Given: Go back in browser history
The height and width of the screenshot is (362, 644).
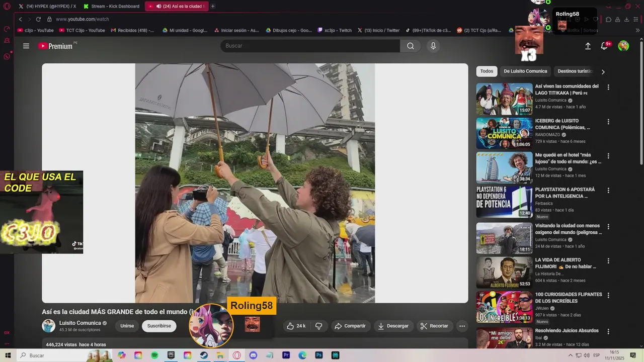Looking at the screenshot, I should tap(20, 19).
